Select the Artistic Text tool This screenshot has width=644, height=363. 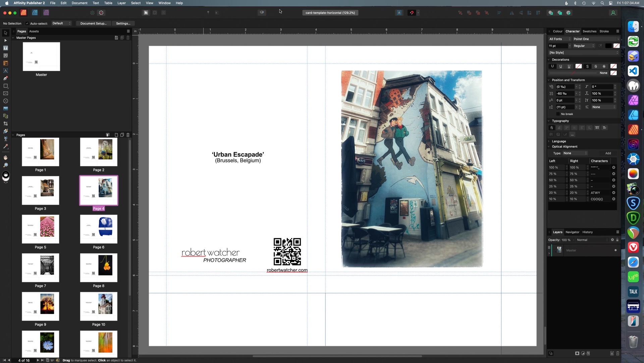(5, 71)
